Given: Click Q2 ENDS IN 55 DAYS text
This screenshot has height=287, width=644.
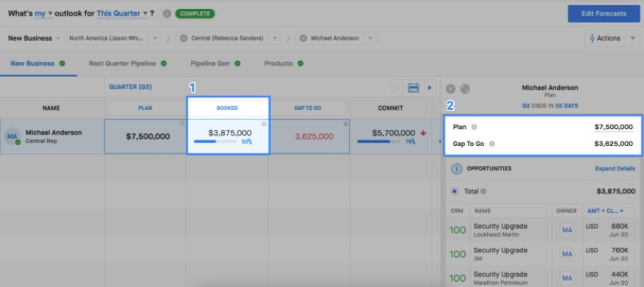Looking at the screenshot, I should click(x=550, y=106).
